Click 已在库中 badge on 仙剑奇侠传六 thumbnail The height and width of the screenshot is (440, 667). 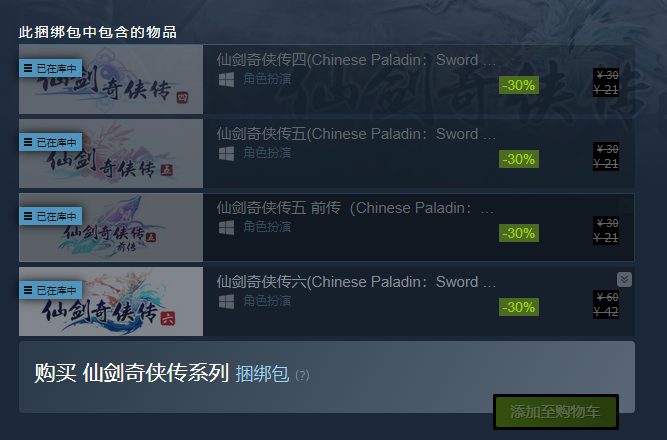50,290
